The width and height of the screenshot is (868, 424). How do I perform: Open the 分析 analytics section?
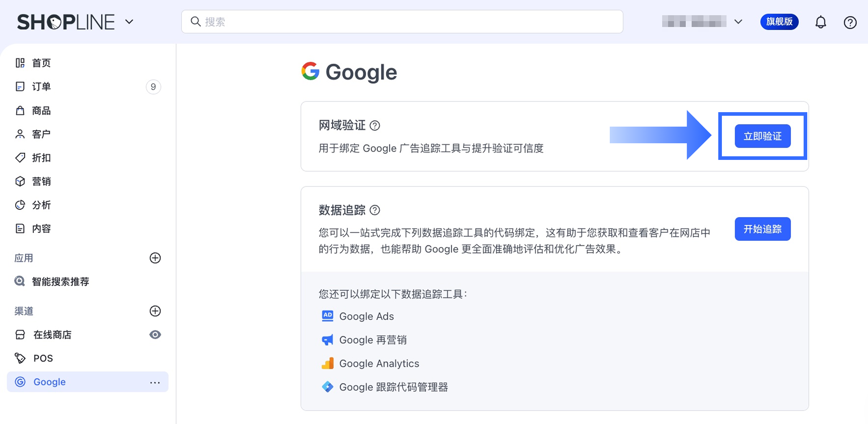click(41, 205)
